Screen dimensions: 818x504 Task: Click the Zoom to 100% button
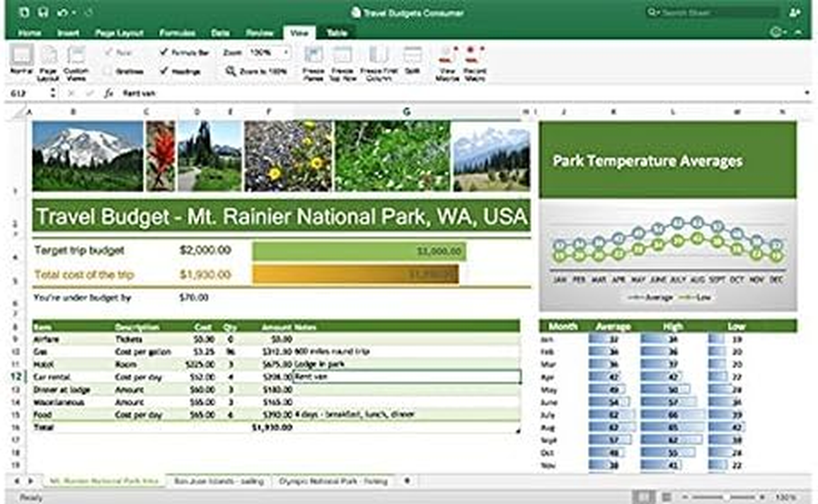(257, 72)
